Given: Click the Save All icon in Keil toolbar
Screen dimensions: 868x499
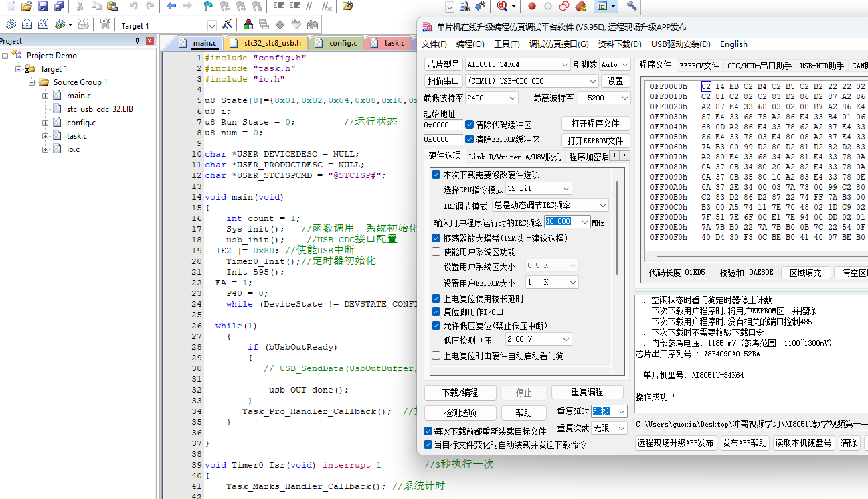Looking at the screenshot, I should click(58, 6).
